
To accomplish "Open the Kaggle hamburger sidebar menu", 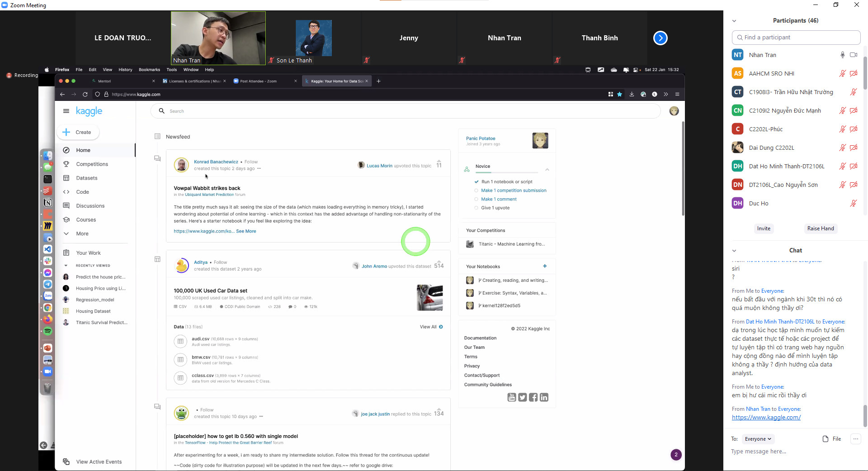I will [66, 111].
